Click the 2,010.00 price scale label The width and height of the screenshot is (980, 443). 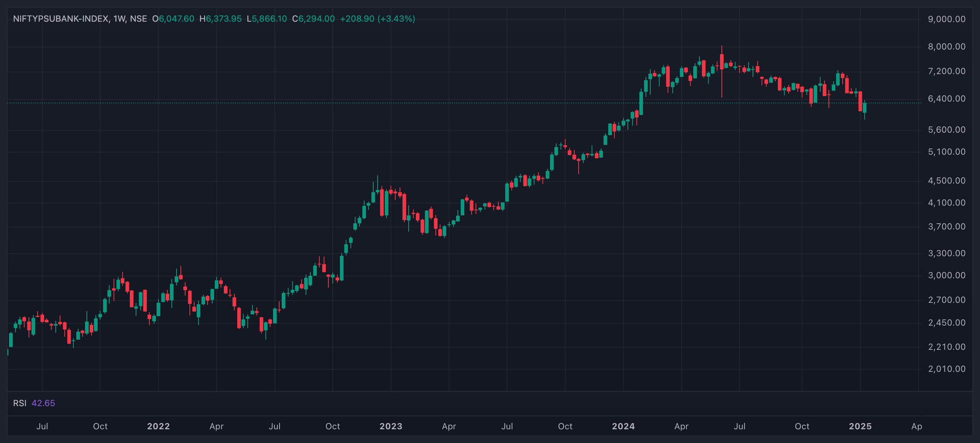[x=946, y=369]
